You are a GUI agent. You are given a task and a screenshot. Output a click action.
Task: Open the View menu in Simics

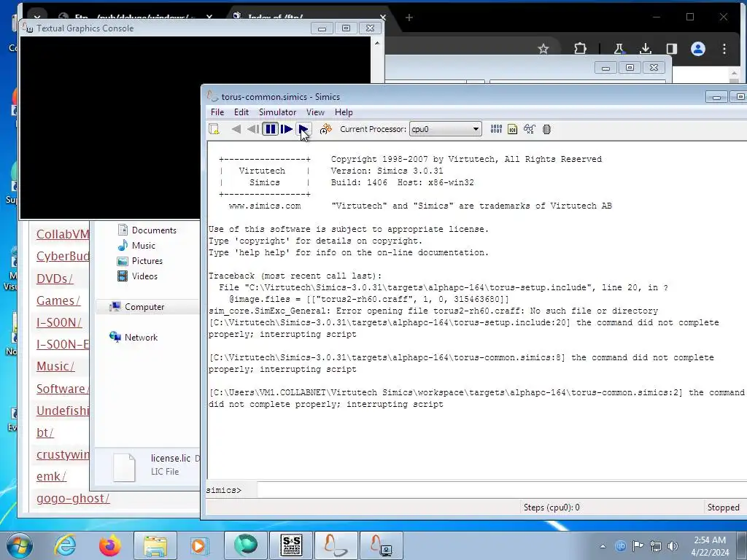point(315,112)
